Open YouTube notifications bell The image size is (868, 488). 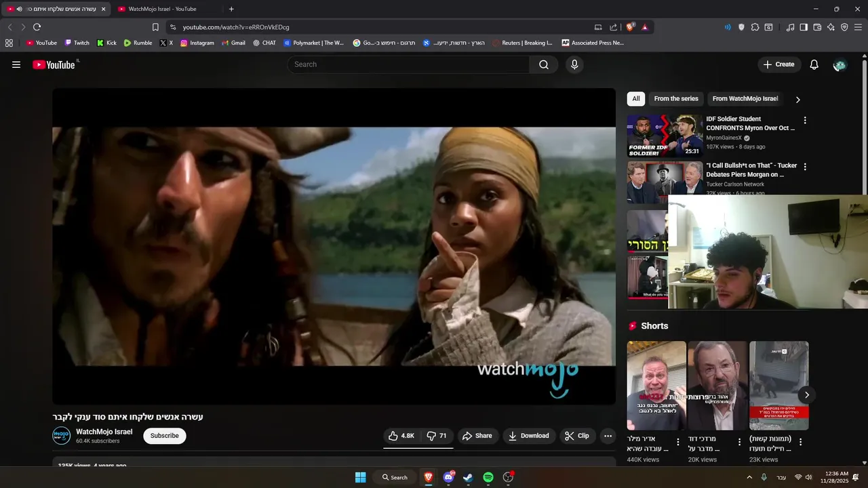(814, 64)
